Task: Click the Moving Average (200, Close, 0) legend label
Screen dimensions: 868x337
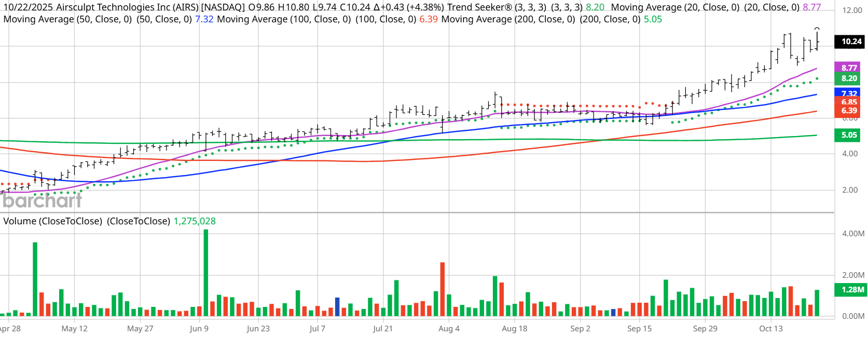Action: tap(508, 19)
